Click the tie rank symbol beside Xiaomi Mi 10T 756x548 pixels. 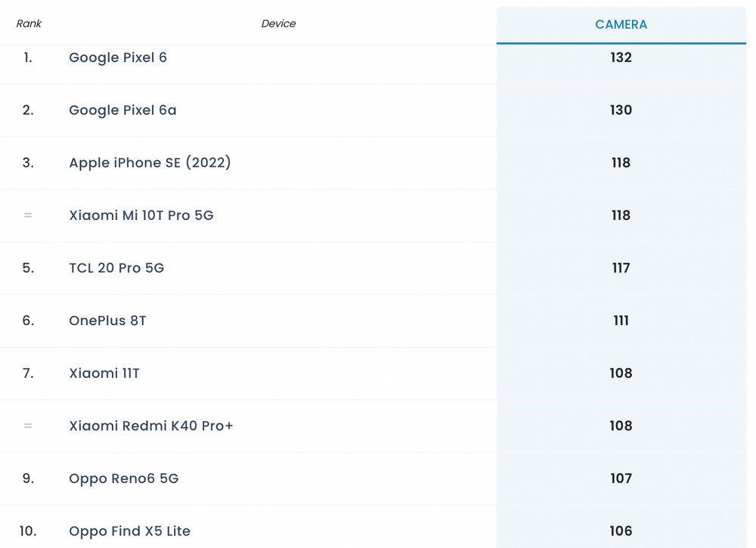[28, 215]
